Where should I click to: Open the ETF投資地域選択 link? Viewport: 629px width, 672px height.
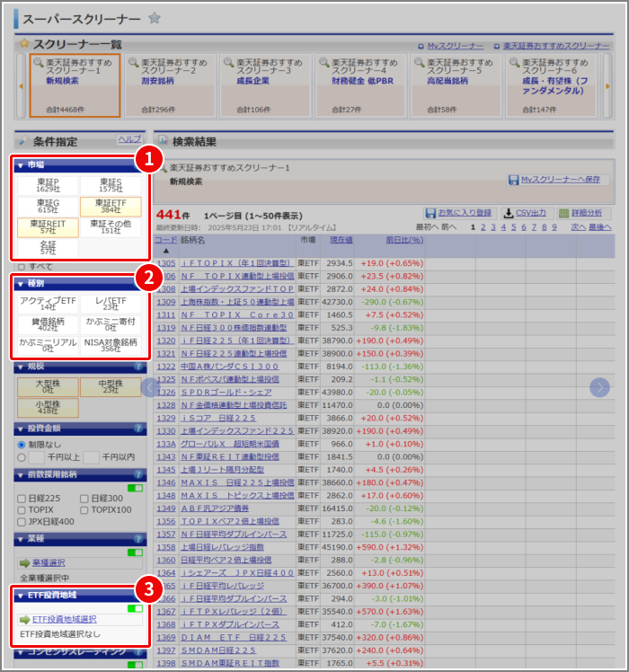click(x=64, y=619)
